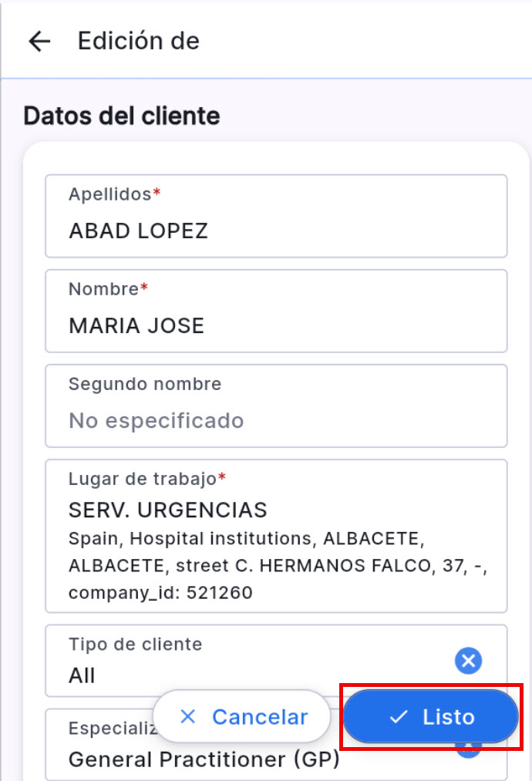Click the SERV. URGENCIAS workplace name
This screenshot has width=532, height=781.
(166, 510)
